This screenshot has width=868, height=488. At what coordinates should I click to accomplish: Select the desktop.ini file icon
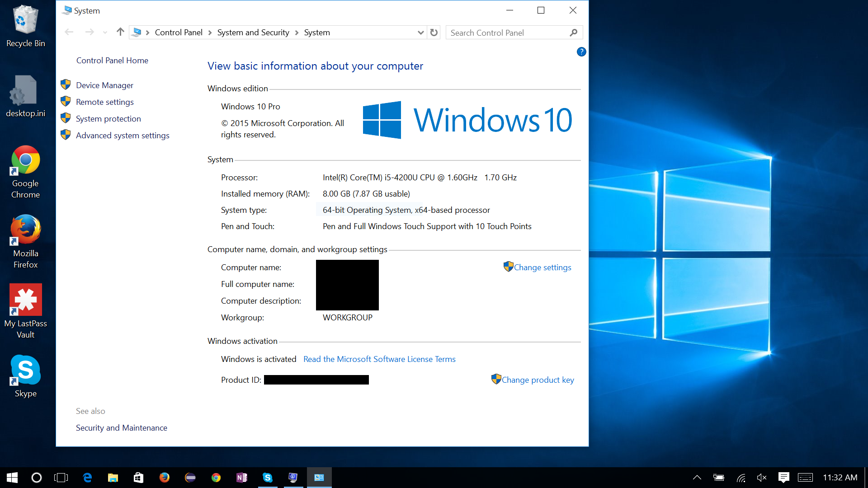click(x=26, y=96)
